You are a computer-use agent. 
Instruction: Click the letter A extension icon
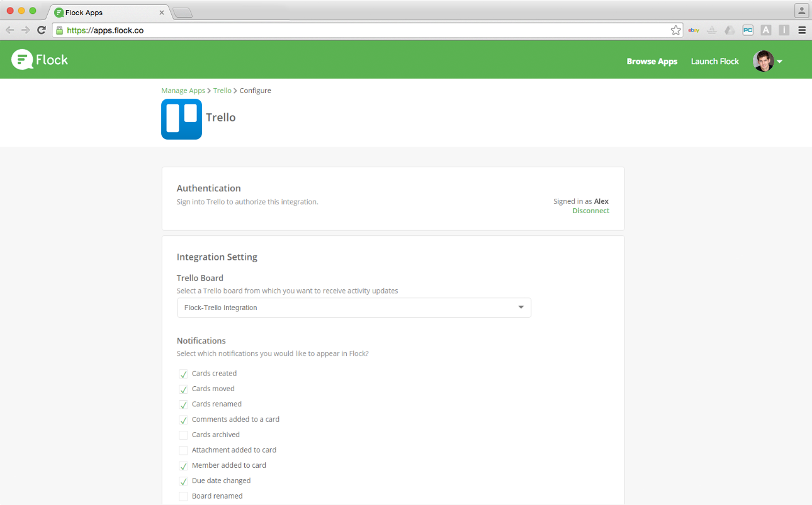[x=766, y=30]
